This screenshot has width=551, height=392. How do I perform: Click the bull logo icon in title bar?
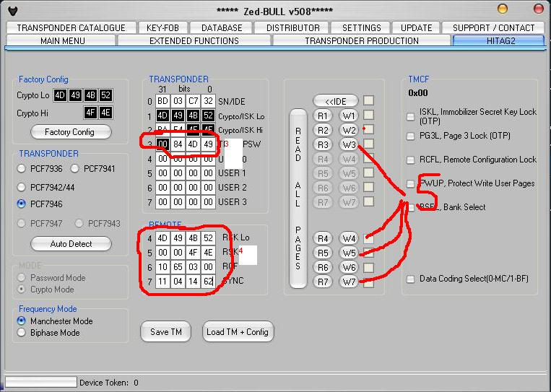[13, 12]
